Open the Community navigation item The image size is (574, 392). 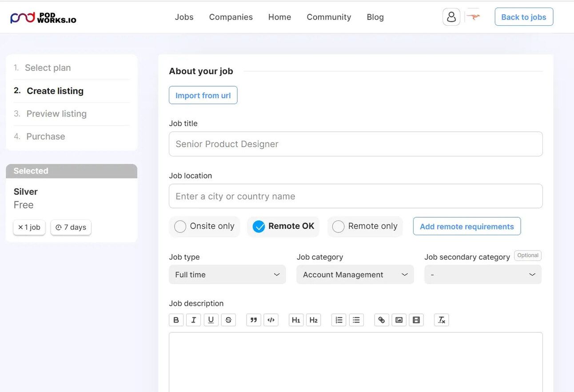[x=329, y=17]
